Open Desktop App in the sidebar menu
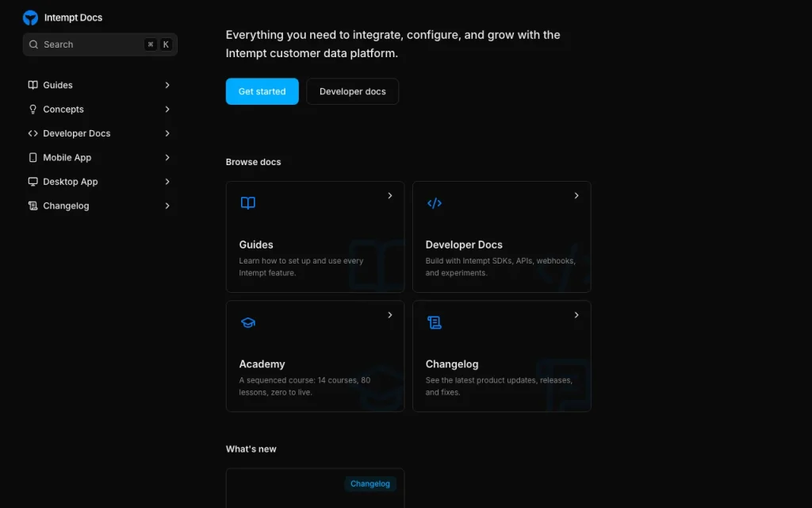 pyautogui.click(x=100, y=182)
